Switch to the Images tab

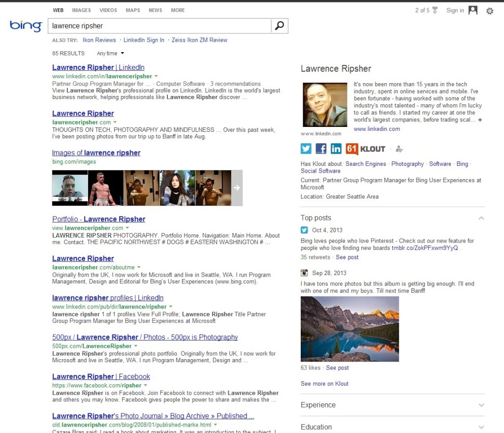point(81,10)
